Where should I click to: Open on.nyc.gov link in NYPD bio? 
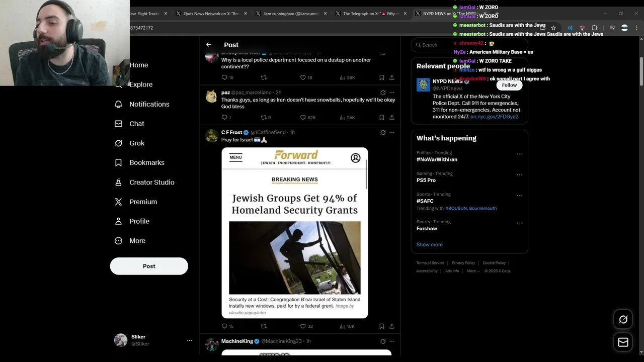(x=494, y=117)
